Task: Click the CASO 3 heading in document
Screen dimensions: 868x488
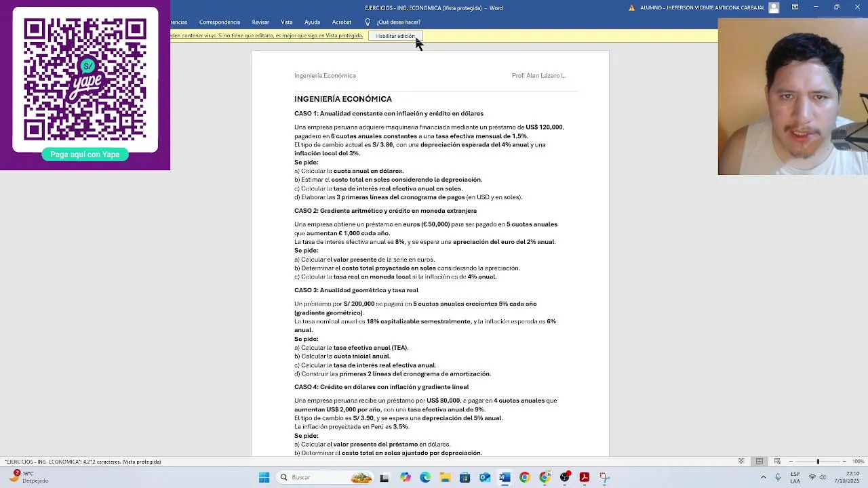Action: tap(356, 290)
